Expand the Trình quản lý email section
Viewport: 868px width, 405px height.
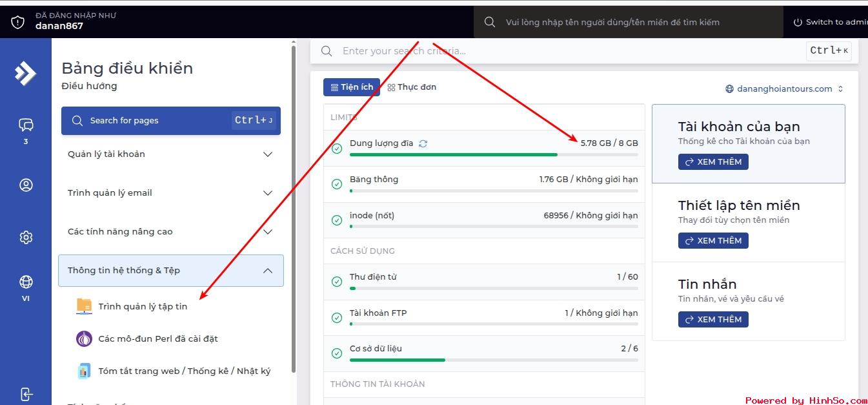(x=170, y=193)
